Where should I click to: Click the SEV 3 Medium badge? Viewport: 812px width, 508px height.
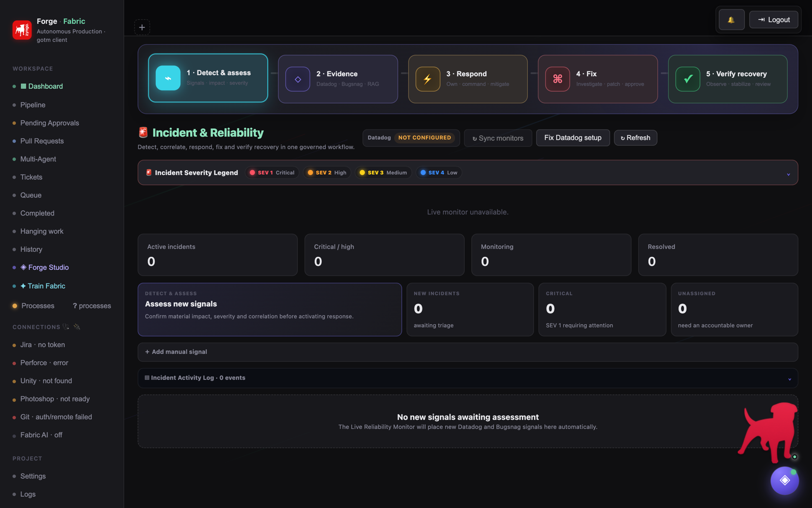pyautogui.click(x=383, y=173)
